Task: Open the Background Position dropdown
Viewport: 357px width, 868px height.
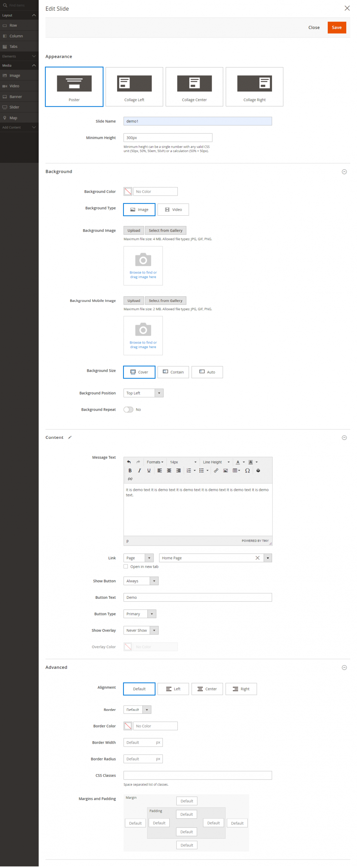Action: click(144, 393)
